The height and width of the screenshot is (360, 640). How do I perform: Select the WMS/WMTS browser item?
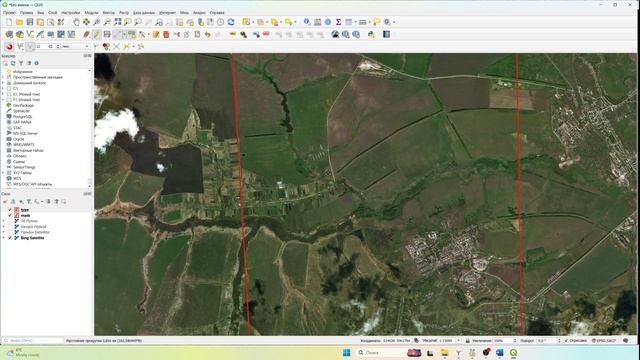24,144
